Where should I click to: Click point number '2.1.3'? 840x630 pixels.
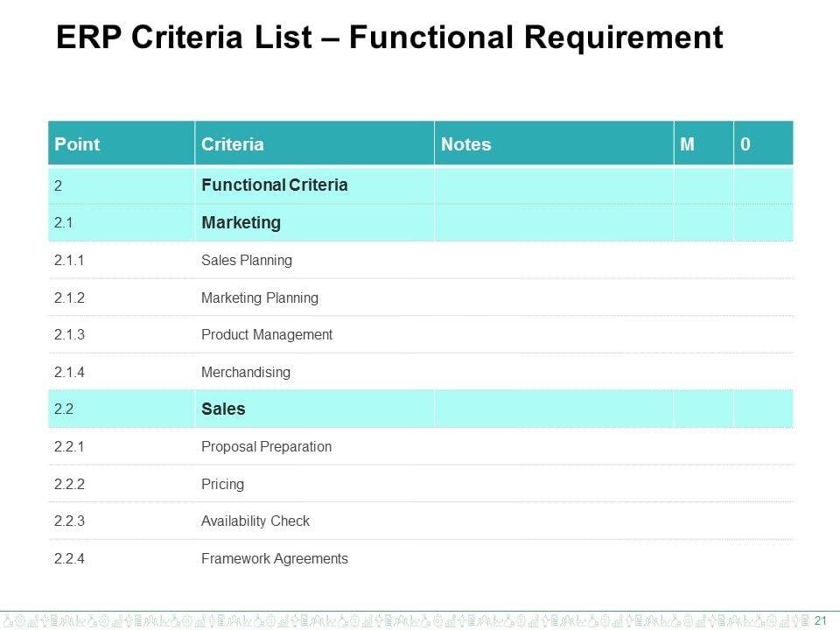69,335
